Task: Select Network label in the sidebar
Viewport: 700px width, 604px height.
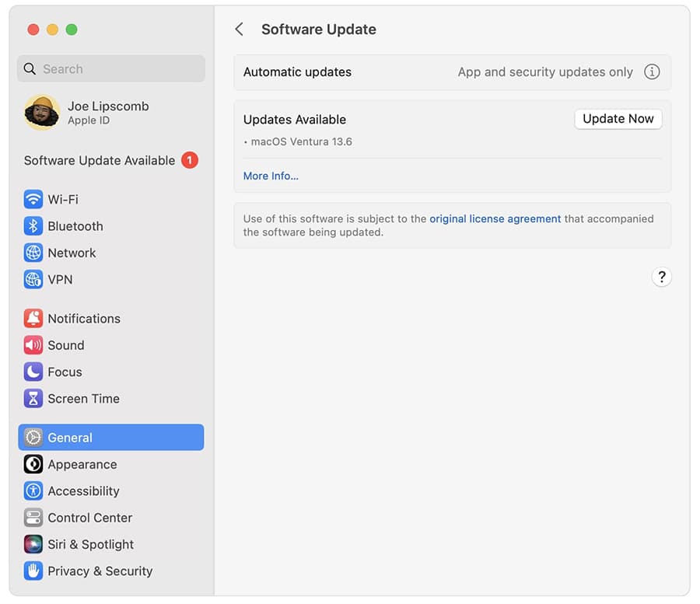Action: click(x=72, y=253)
